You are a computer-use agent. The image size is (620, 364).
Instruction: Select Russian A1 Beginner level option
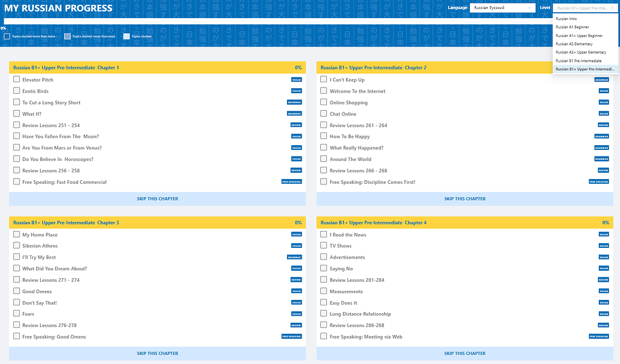pos(572,27)
